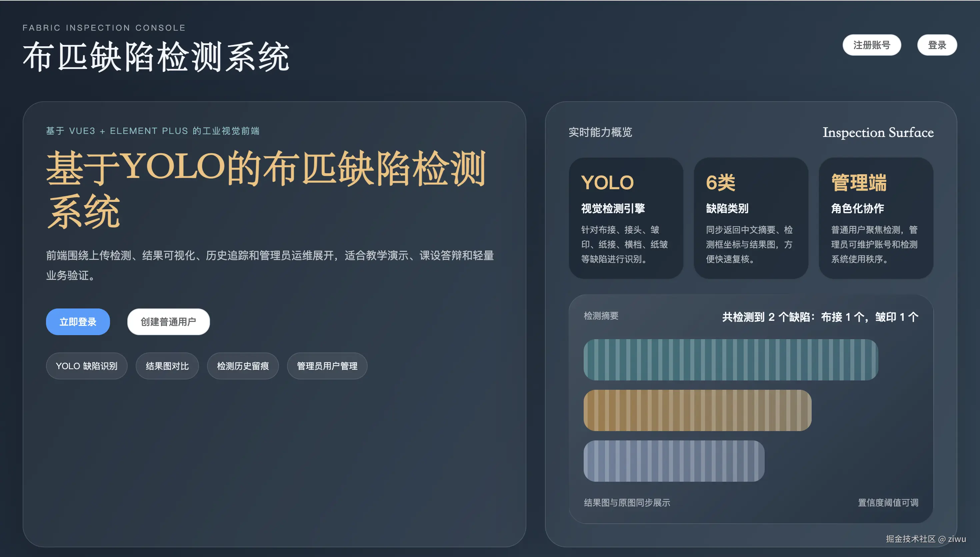Click the 实时能力概览 panel heading
The width and height of the screenshot is (980, 557).
pos(600,132)
